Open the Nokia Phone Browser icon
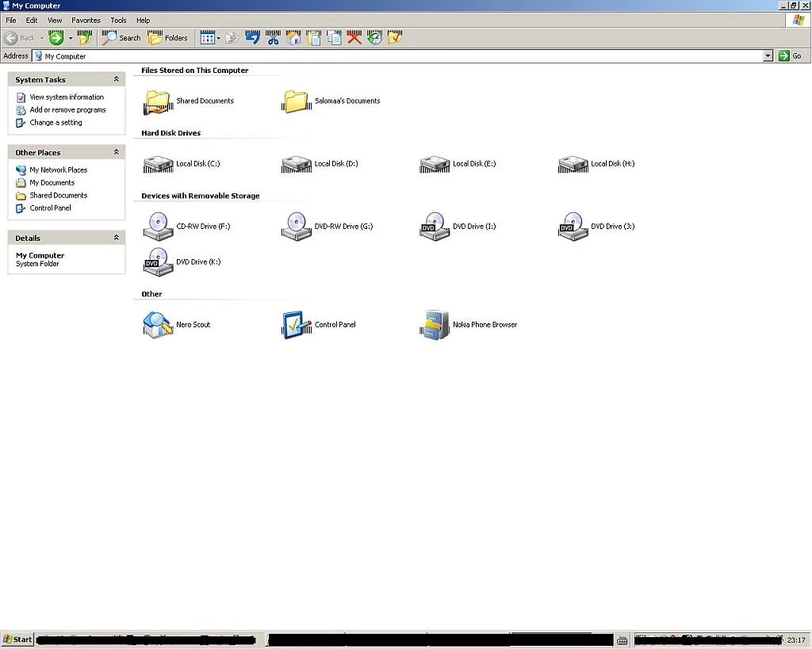Image resolution: width=812 pixels, height=649 pixels. [x=435, y=325]
